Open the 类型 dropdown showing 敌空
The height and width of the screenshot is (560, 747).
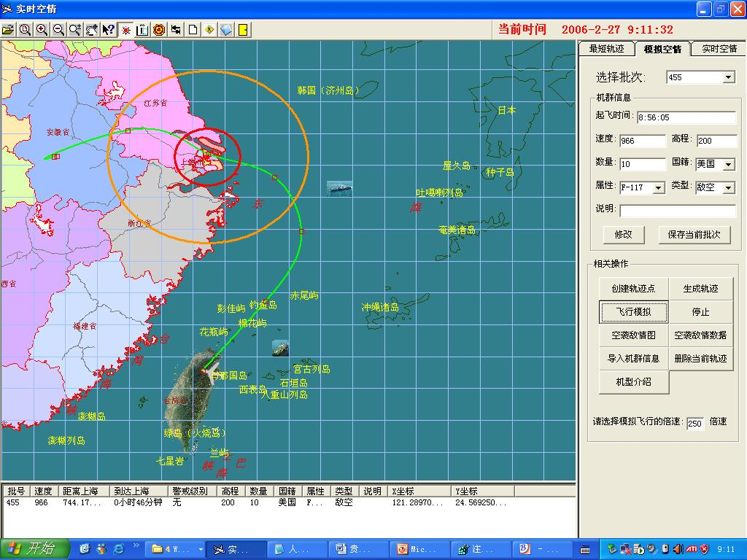tap(729, 187)
